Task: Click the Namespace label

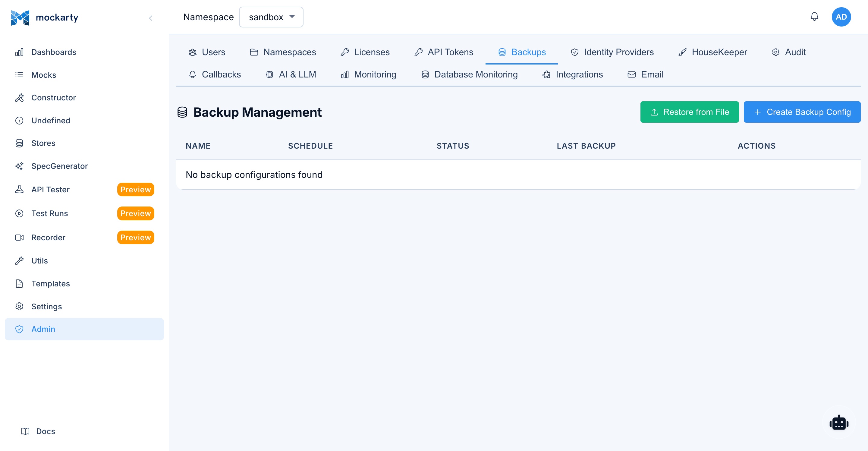Action: tap(208, 17)
